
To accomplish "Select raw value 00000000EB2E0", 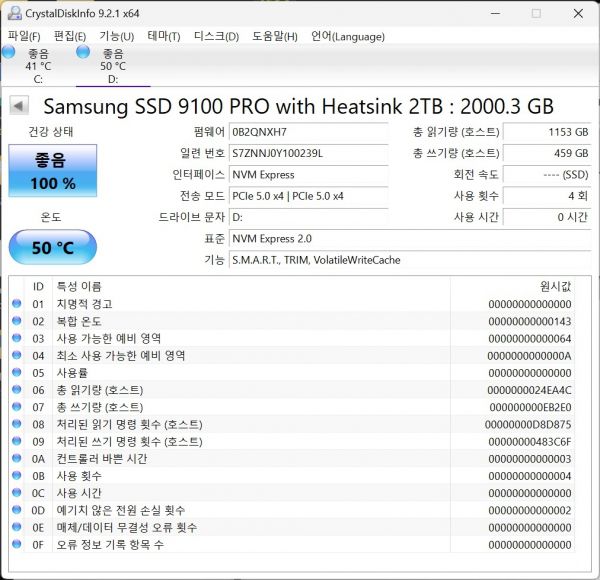I will point(530,407).
